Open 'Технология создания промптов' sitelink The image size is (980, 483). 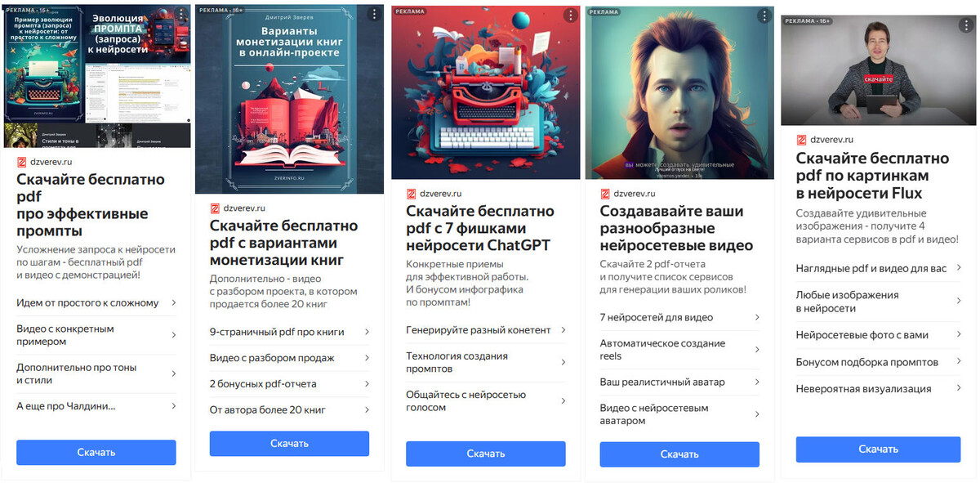coord(485,362)
